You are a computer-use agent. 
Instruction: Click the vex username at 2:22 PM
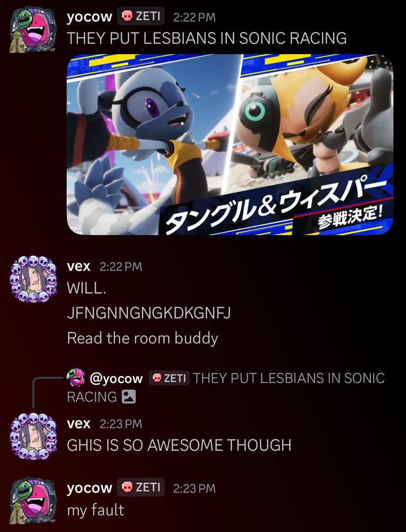click(x=79, y=267)
